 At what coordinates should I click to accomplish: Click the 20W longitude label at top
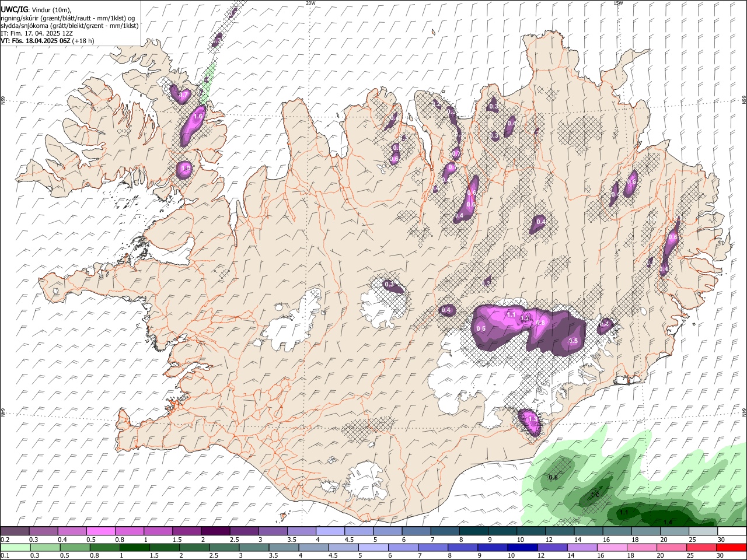tap(310, 3)
